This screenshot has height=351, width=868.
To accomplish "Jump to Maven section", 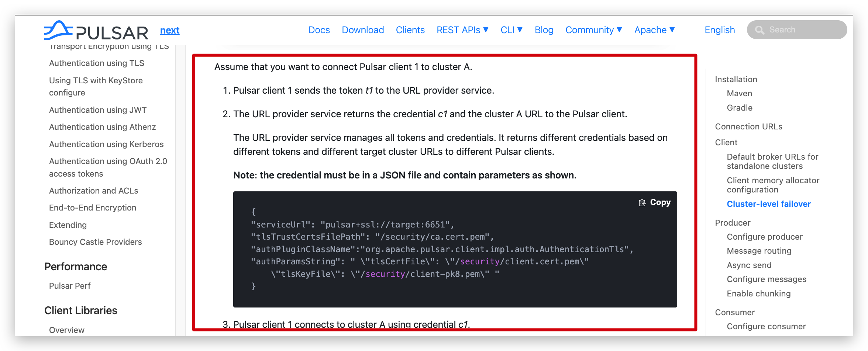I will click(739, 93).
